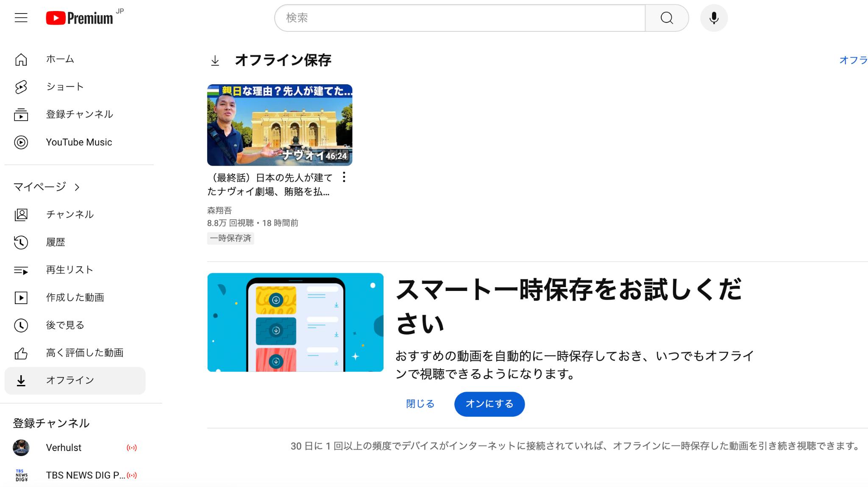The height and width of the screenshot is (487, 868).
Task: Click the playlist icon in sidebar
Action: pyautogui.click(x=22, y=269)
